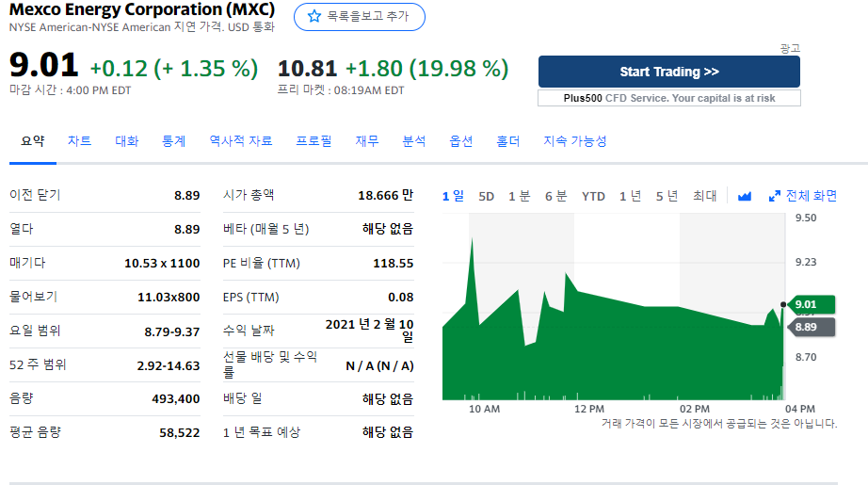Image resolution: width=868 pixels, height=485 pixels.
Task: Click the pre-market price 10.81
Action: tap(307, 69)
